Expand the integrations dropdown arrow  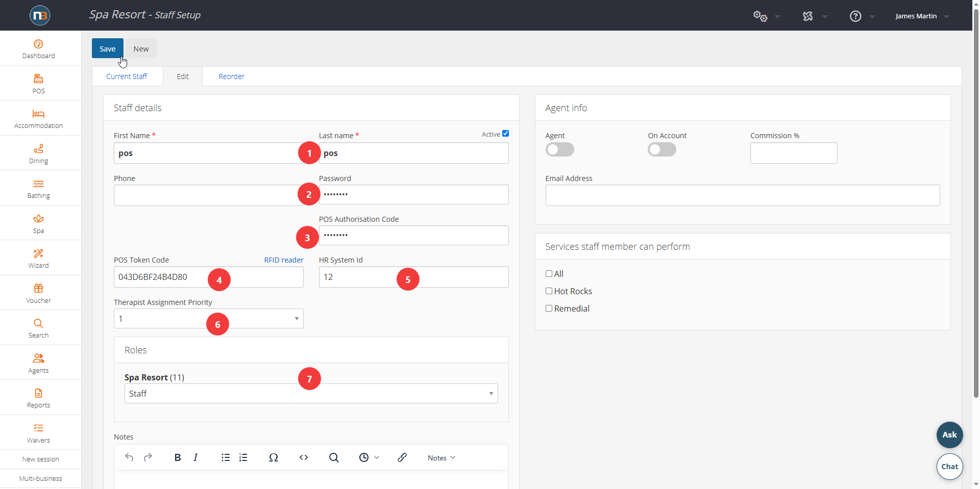[x=825, y=17]
